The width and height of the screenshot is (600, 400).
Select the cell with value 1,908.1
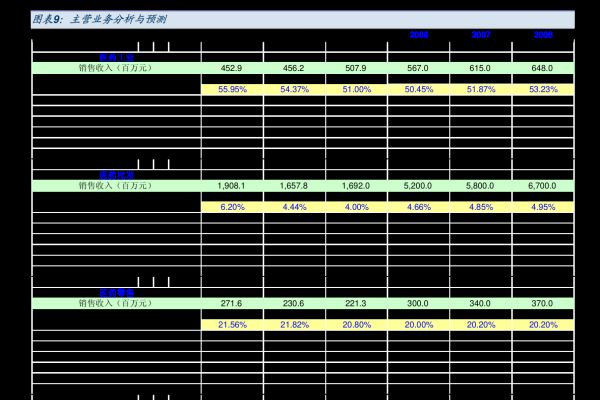point(231,186)
